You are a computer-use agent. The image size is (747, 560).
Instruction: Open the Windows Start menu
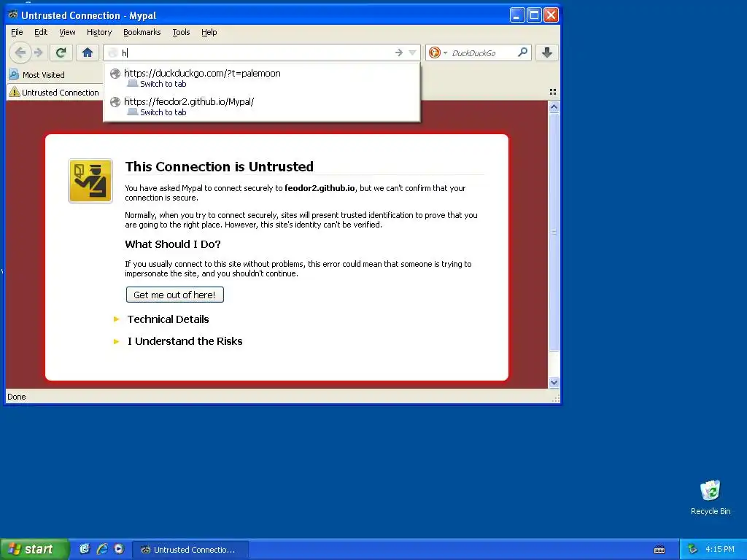pos(34,549)
